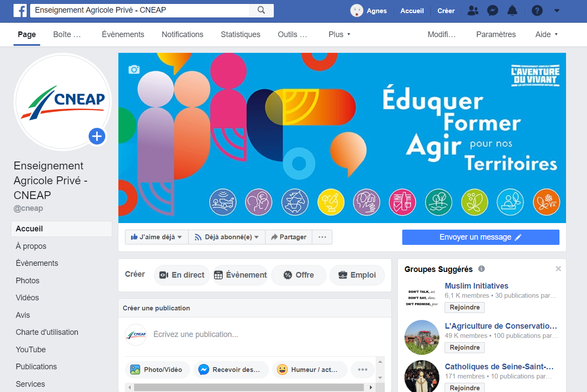This screenshot has height=392, width=587.
Task: Click the help question mark icon
Action: pos(537,10)
